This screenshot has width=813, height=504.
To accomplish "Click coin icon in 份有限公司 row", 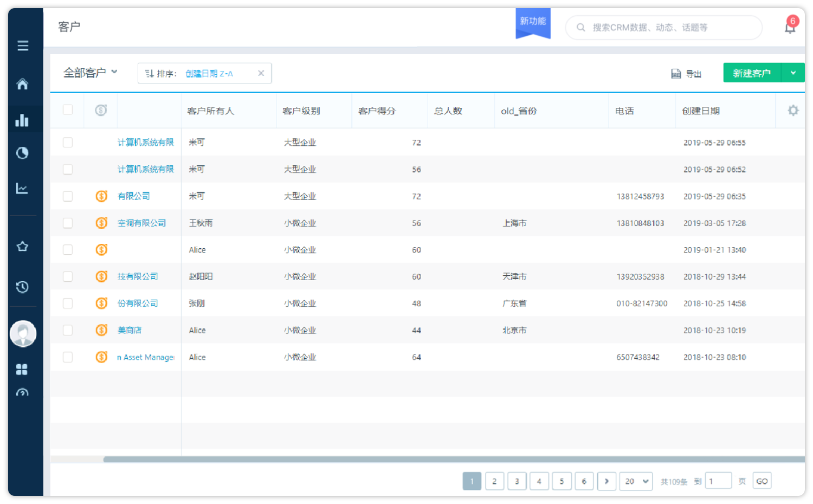I will pos(101,303).
